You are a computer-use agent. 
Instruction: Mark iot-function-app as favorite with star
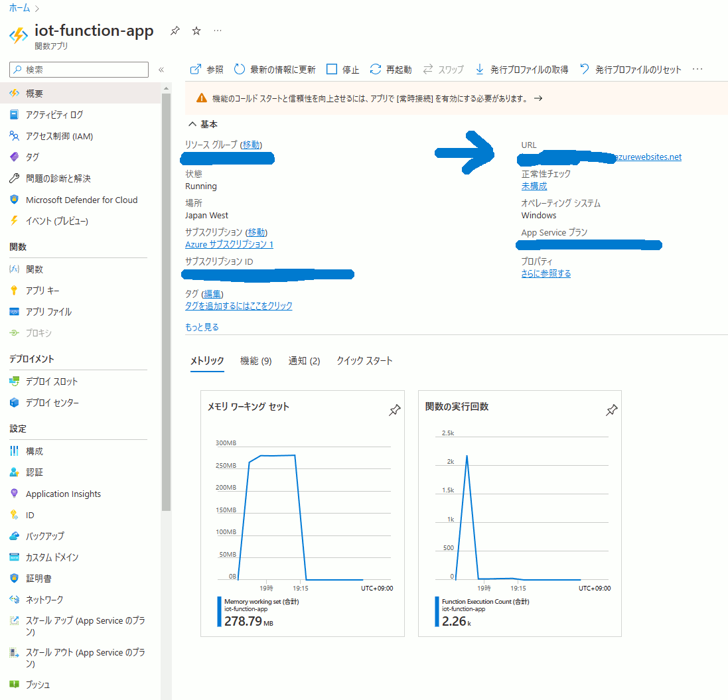pyautogui.click(x=196, y=31)
